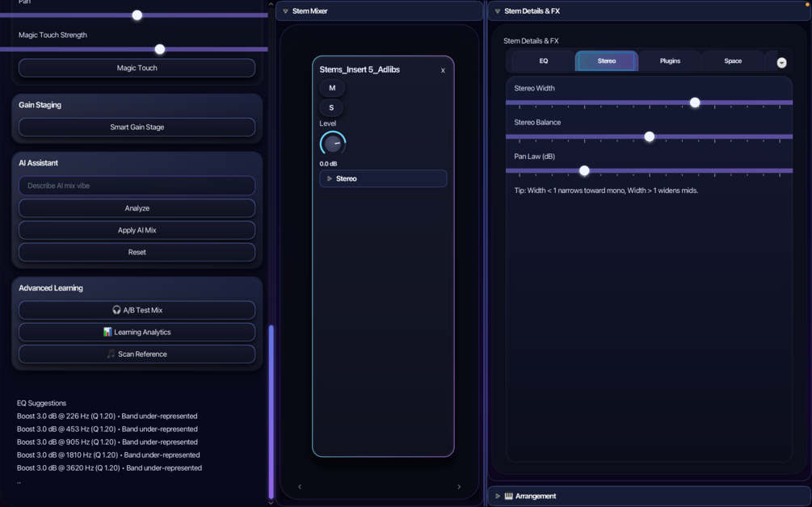Click the 0.0 dB level value
Screen dimensions: 812x507
click(328, 163)
